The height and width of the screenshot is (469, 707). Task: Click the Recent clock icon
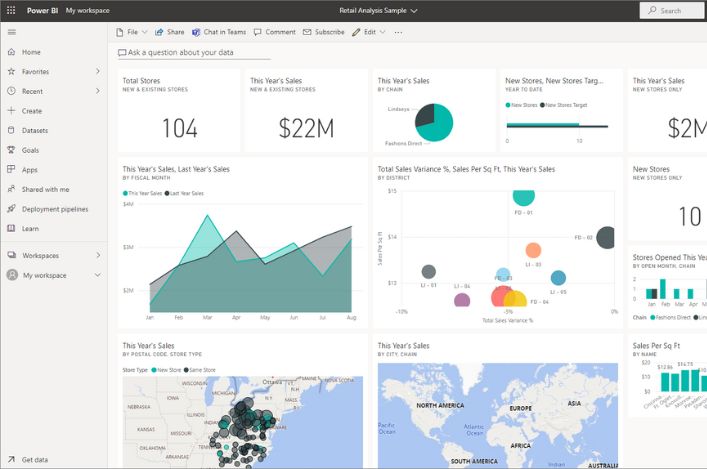pos(12,91)
